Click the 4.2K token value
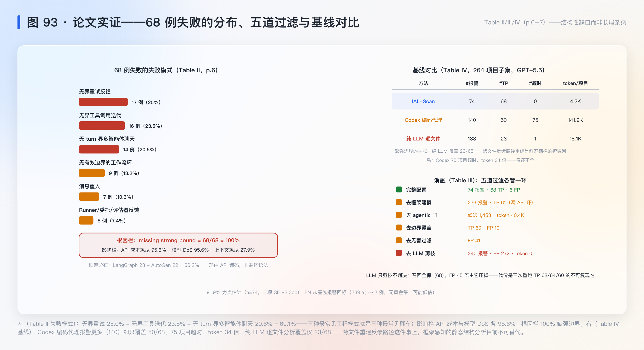 tap(575, 101)
